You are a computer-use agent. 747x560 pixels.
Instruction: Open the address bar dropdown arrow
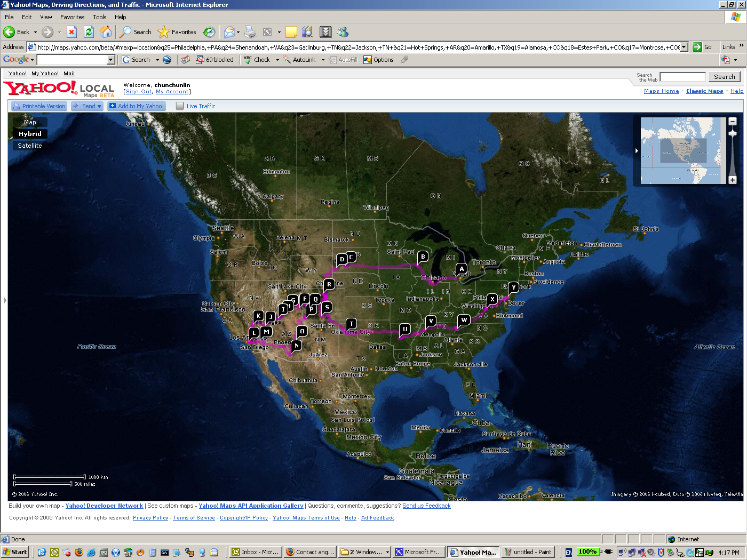pyautogui.click(x=684, y=47)
